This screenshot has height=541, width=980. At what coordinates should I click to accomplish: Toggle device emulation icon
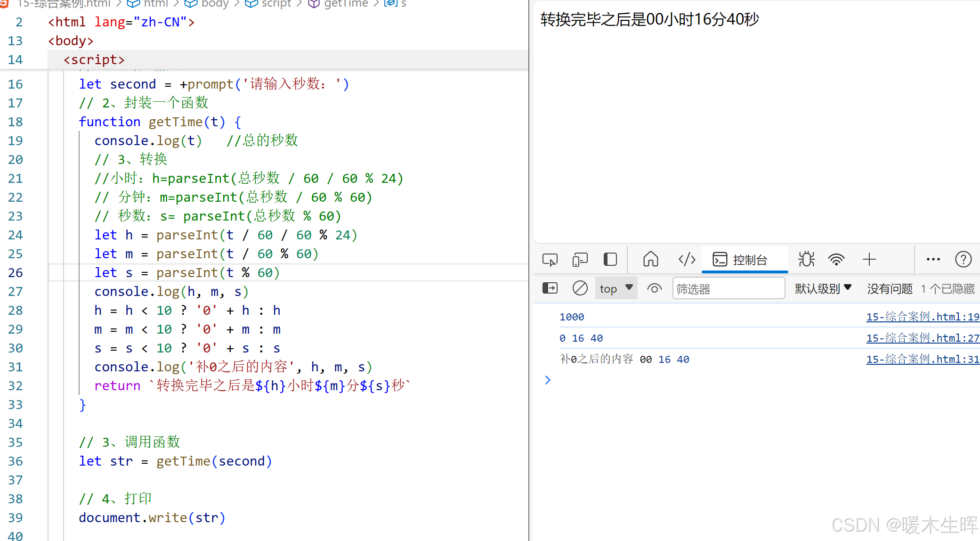click(580, 260)
